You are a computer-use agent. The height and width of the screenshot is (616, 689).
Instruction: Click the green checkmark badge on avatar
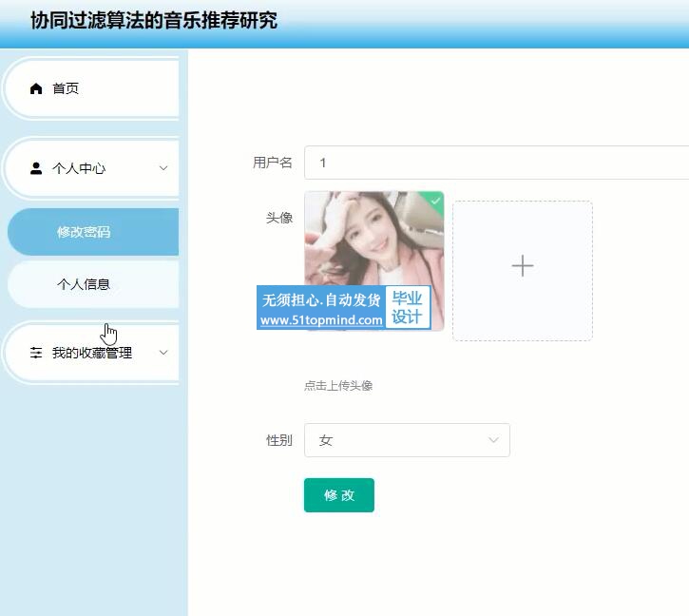435,201
